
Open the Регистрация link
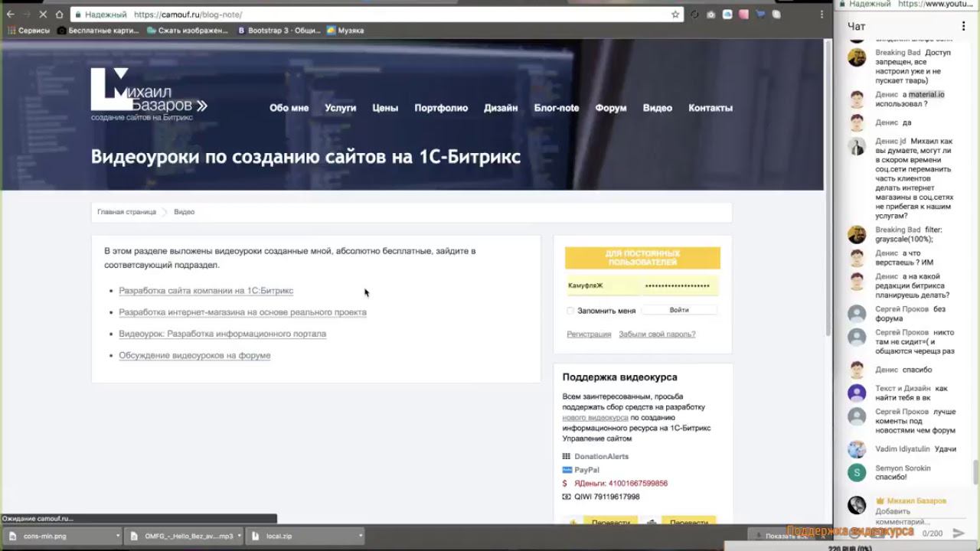(589, 334)
